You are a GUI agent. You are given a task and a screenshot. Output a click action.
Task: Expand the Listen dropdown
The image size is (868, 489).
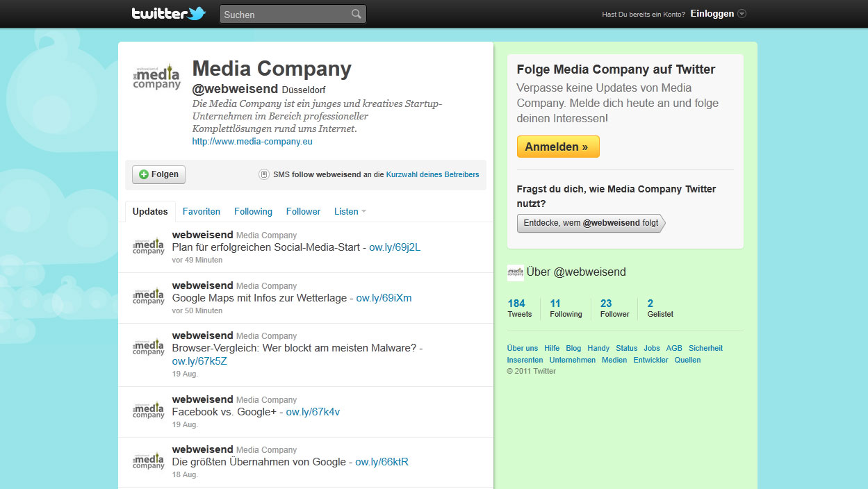coord(350,211)
